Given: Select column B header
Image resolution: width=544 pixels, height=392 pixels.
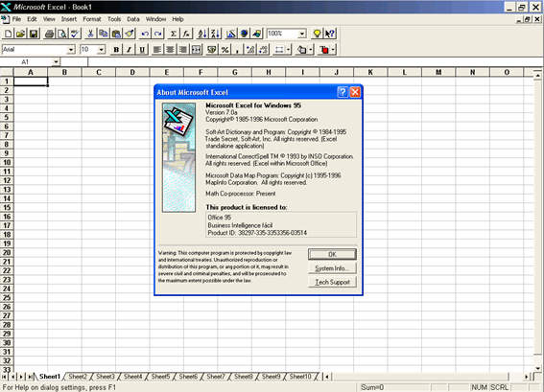Looking at the screenshot, I should [x=64, y=72].
